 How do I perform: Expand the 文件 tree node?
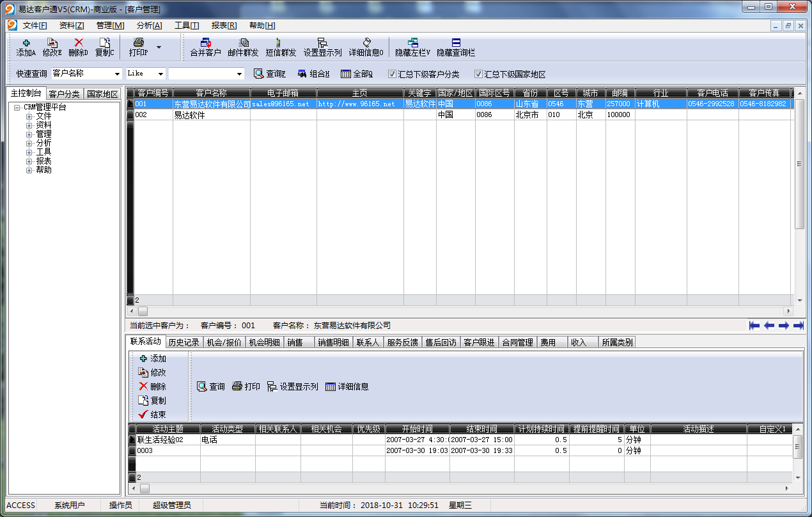click(29, 116)
